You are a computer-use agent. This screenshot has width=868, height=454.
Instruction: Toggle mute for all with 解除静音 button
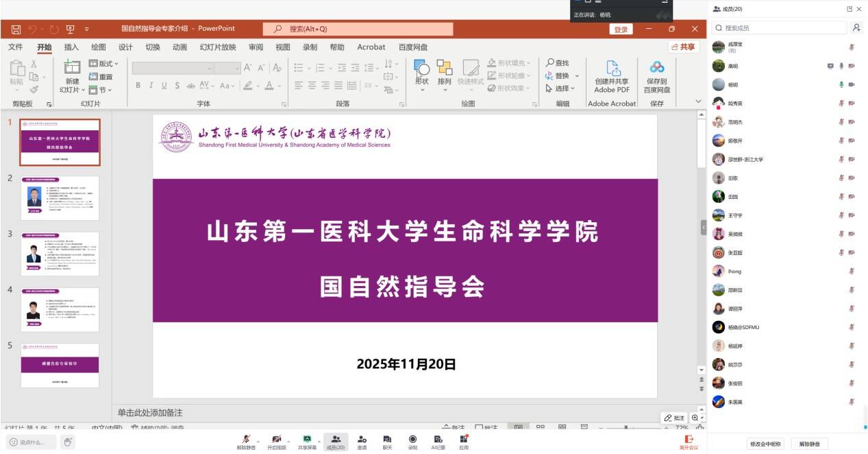pyautogui.click(x=809, y=444)
